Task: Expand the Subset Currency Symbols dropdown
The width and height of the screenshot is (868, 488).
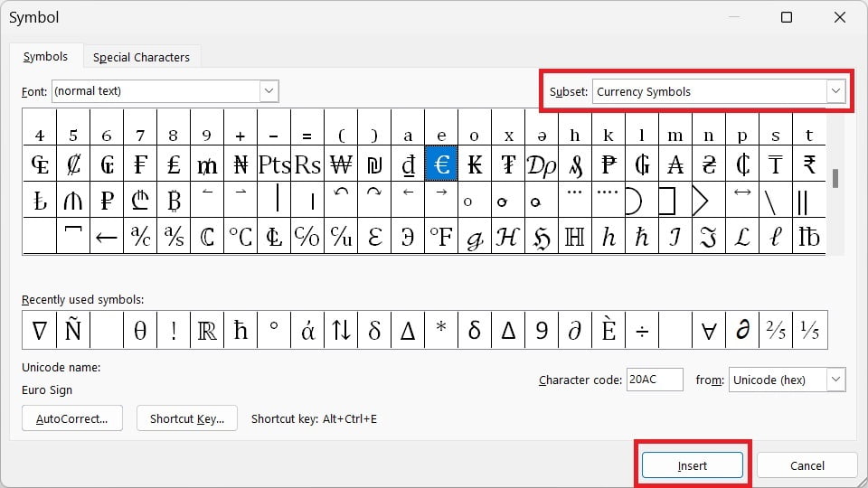Action: pos(835,91)
